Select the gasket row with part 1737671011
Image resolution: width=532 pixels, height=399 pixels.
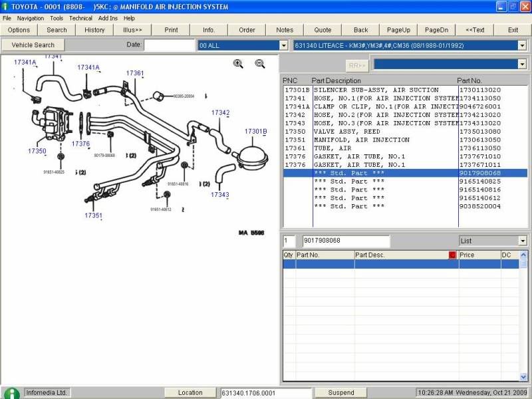405,165
